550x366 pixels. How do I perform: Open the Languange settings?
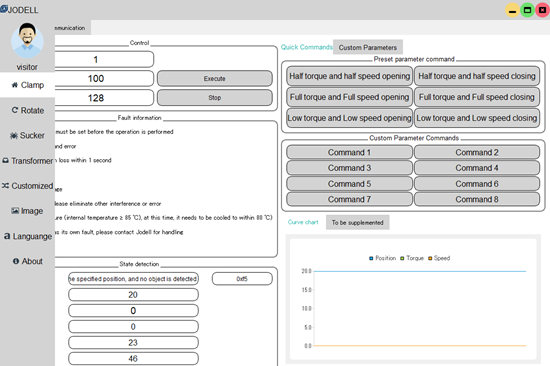click(27, 236)
